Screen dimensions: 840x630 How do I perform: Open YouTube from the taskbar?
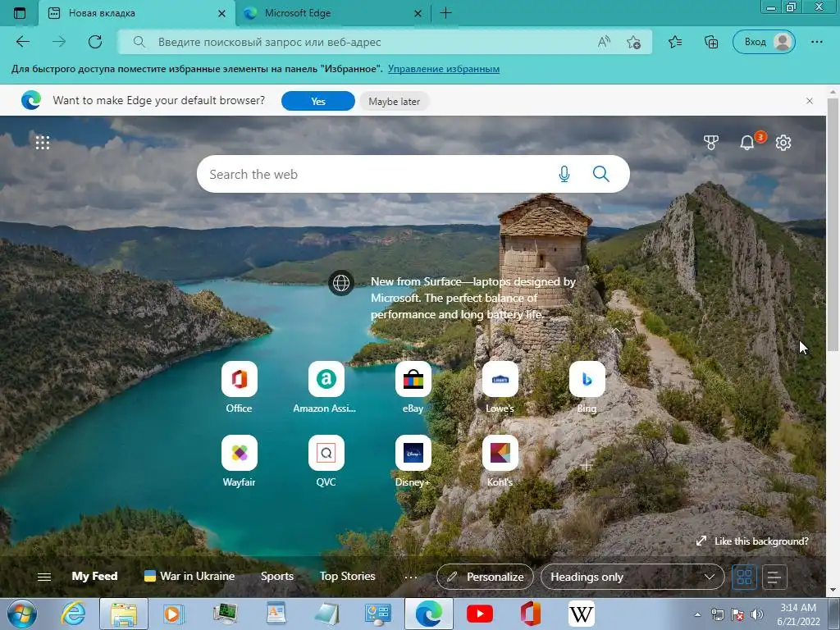480,614
